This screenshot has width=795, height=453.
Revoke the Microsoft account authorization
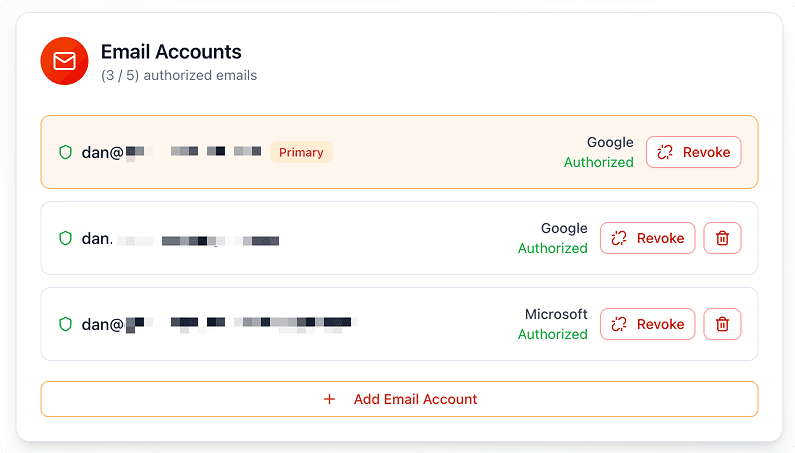coord(647,324)
